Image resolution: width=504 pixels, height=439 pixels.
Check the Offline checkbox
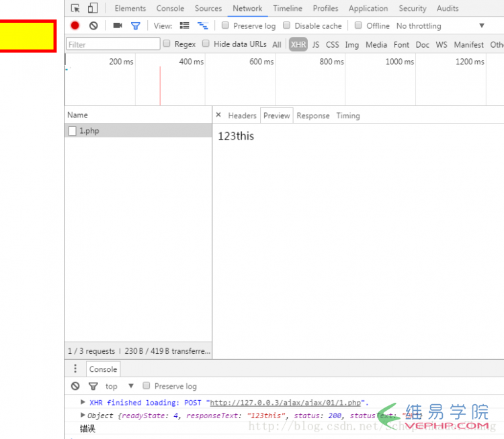coord(358,26)
